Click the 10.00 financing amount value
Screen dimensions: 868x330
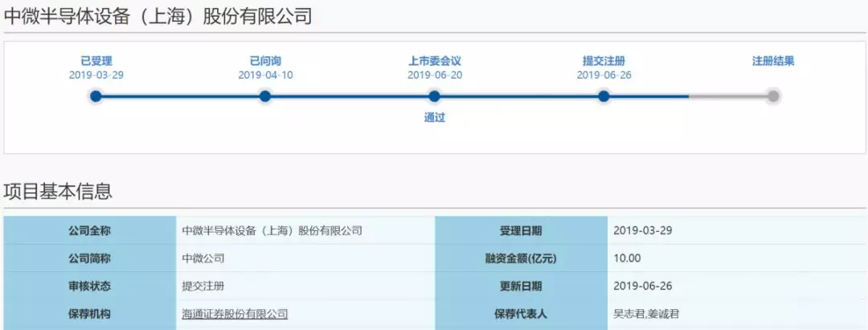pyautogui.click(x=627, y=258)
